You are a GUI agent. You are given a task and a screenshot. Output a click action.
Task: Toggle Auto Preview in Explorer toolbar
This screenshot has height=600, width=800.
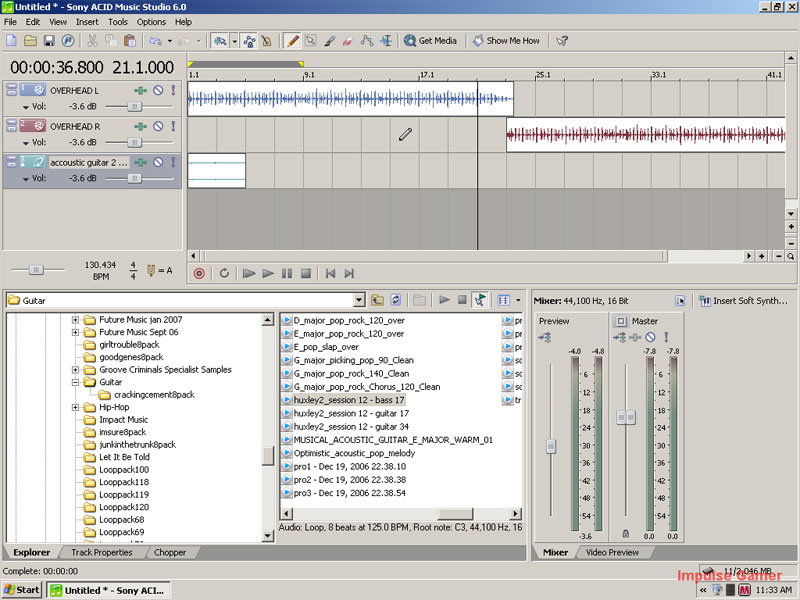[x=480, y=300]
